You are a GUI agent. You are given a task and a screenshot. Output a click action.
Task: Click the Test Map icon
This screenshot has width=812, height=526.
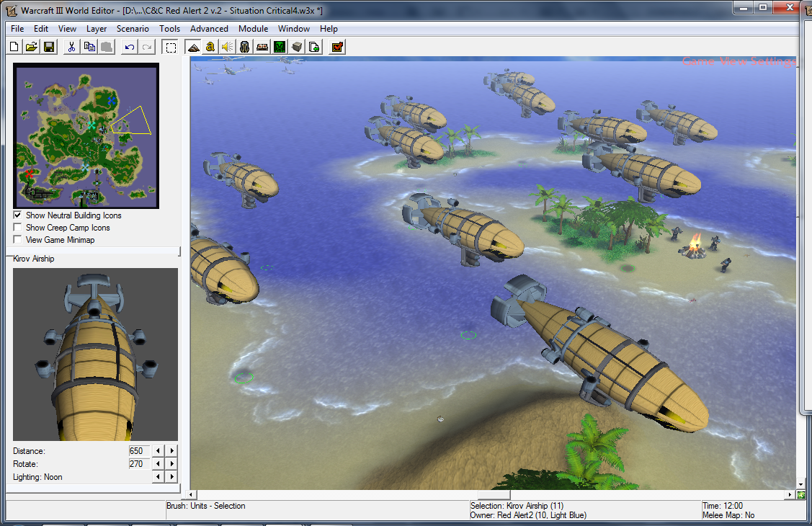pos(337,47)
